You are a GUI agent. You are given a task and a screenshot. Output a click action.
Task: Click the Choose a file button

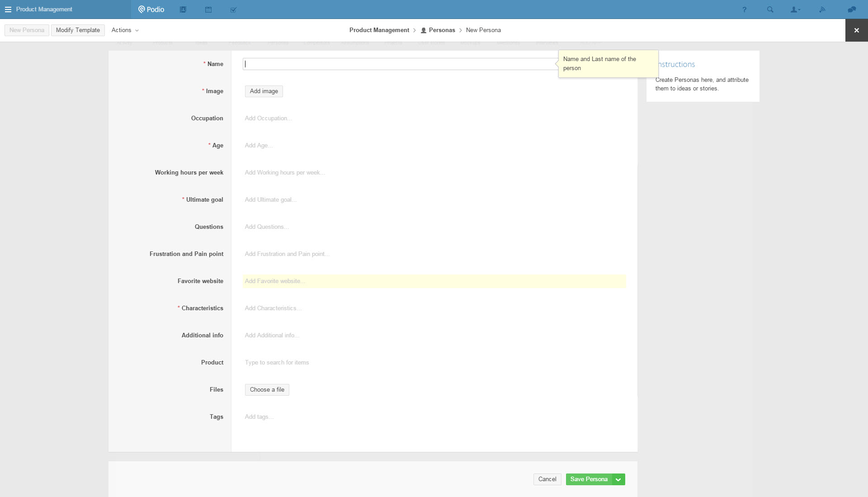267,390
